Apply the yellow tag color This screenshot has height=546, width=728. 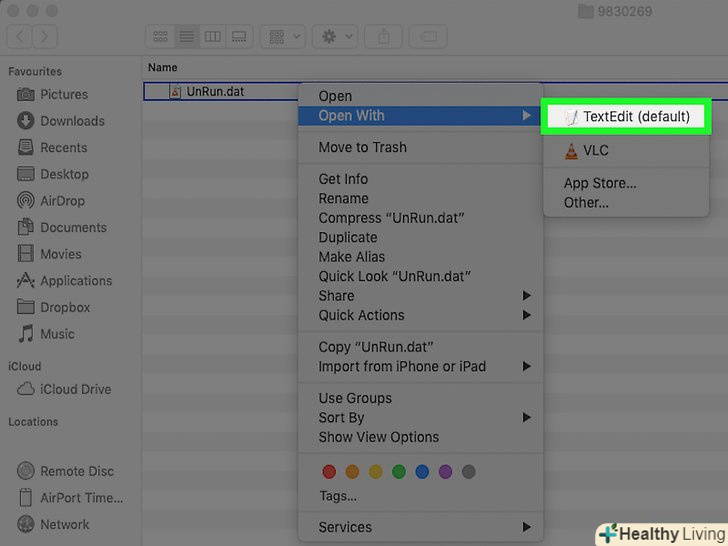376,472
